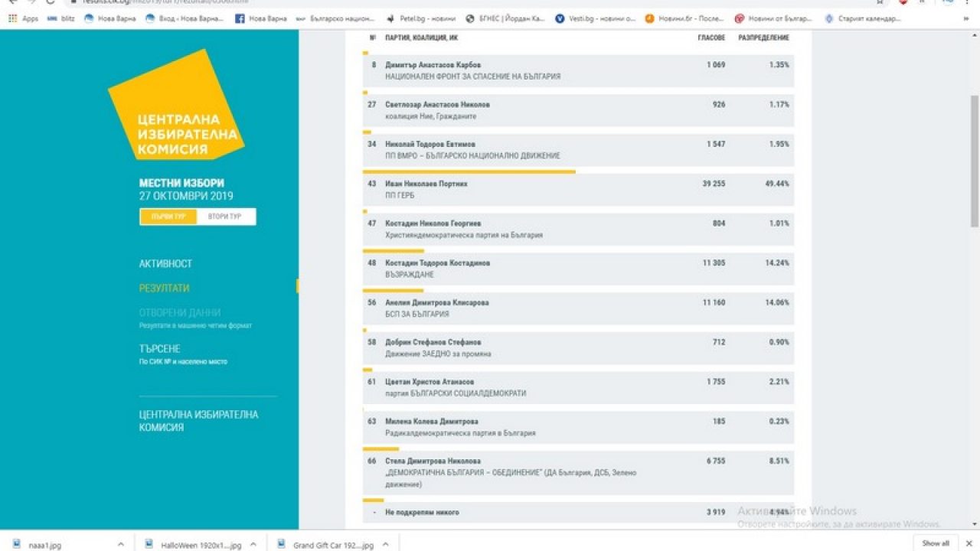Click the ПП ГЕРБ yellow result bar

[x=469, y=172]
